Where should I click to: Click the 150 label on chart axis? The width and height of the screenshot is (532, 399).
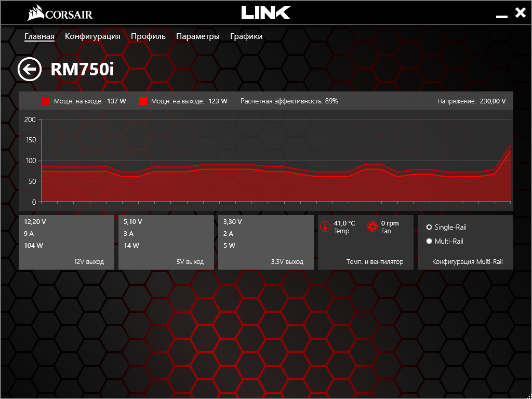click(30, 140)
